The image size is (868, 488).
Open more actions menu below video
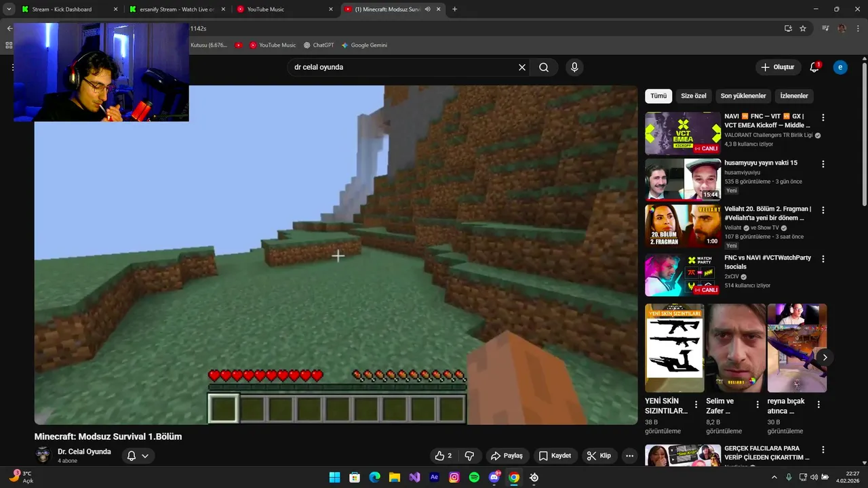(x=630, y=455)
